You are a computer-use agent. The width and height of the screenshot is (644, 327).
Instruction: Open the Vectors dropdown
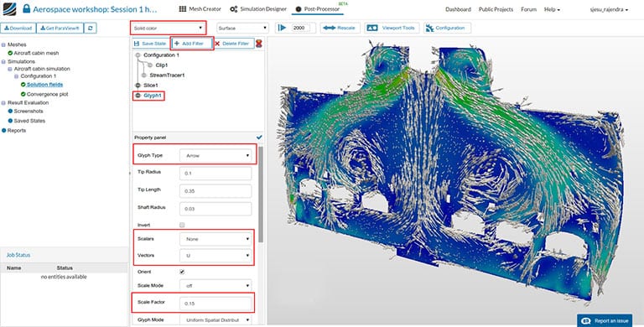coord(216,256)
